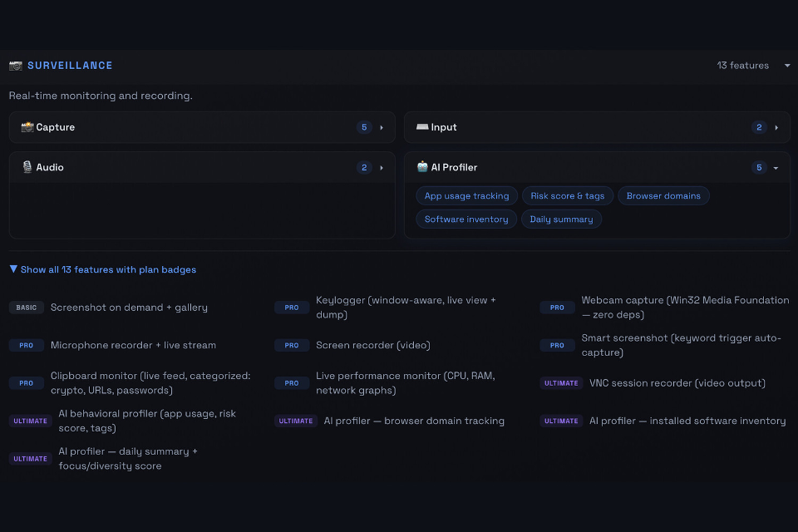Click the microphone icon next to Audio

(x=27, y=167)
